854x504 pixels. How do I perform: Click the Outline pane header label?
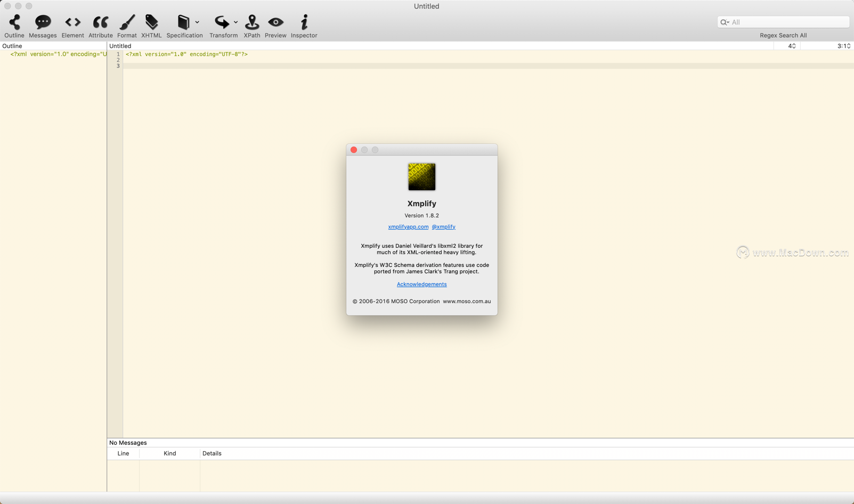pos(12,46)
